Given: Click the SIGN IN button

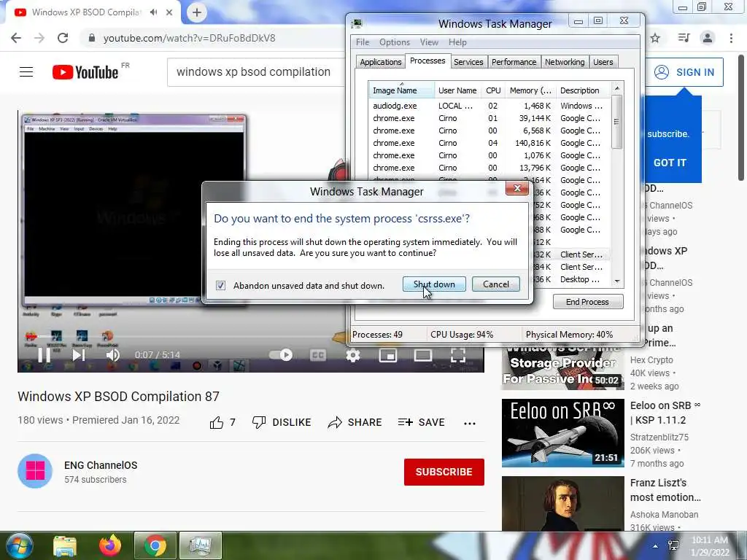Looking at the screenshot, I should 684,72.
